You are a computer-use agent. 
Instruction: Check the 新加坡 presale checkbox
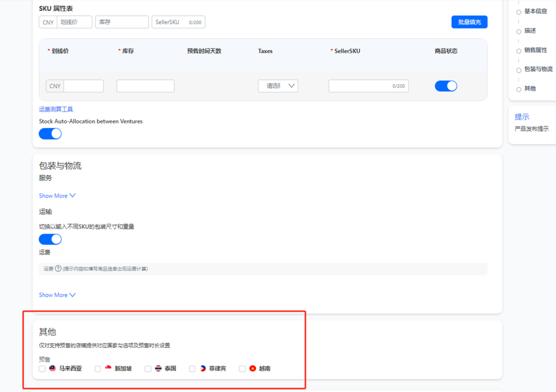coord(98,369)
